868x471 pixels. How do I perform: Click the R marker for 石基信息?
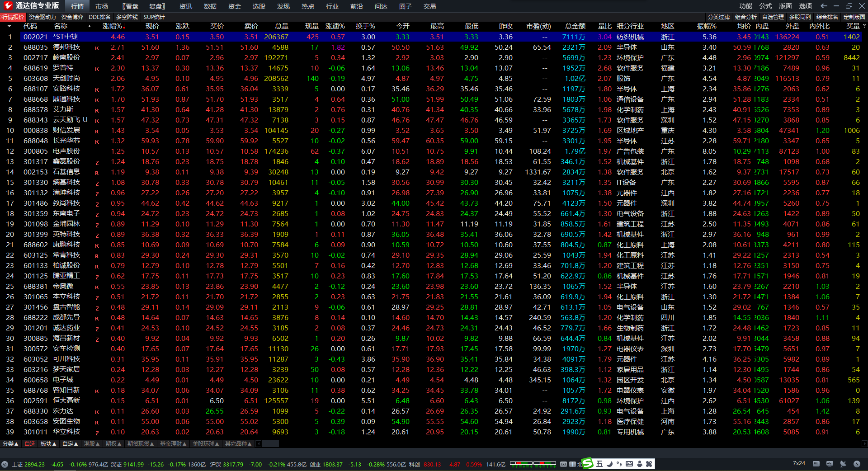[x=97, y=173]
